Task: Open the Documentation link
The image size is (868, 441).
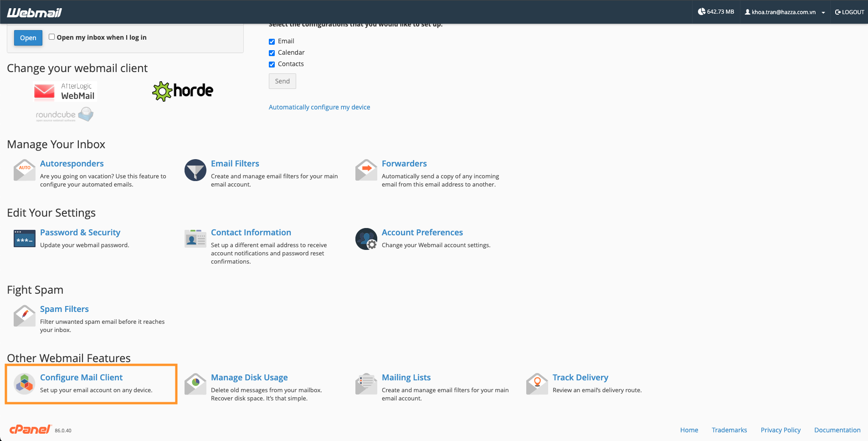Action: pyautogui.click(x=837, y=430)
